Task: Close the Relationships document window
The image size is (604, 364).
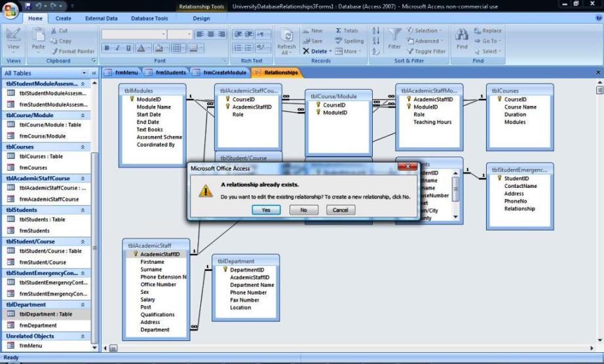Action: [x=598, y=72]
